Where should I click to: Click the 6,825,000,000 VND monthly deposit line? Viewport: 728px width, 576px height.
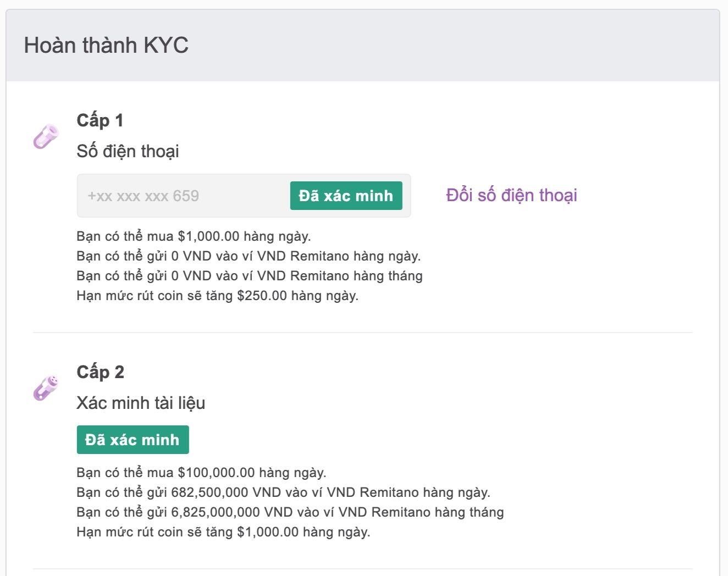coord(290,512)
